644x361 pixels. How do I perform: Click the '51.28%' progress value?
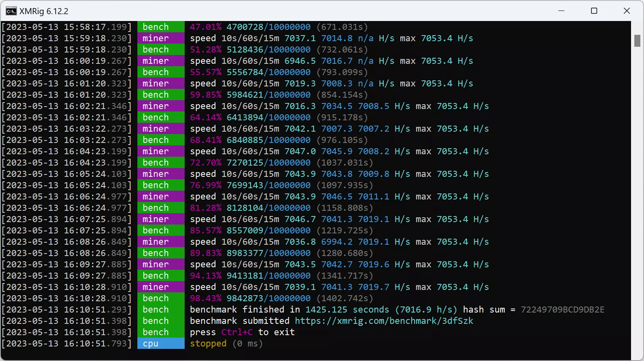click(206, 50)
